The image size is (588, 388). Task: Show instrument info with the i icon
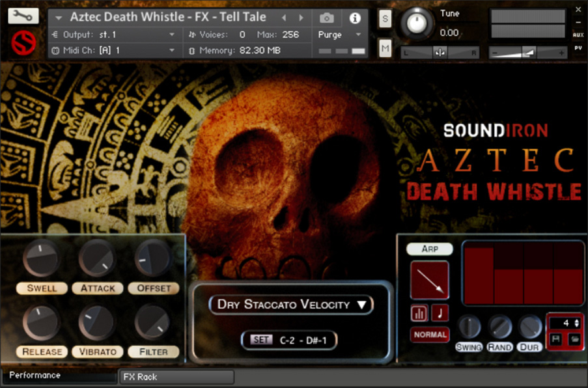pyautogui.click(x=355, y=18)
